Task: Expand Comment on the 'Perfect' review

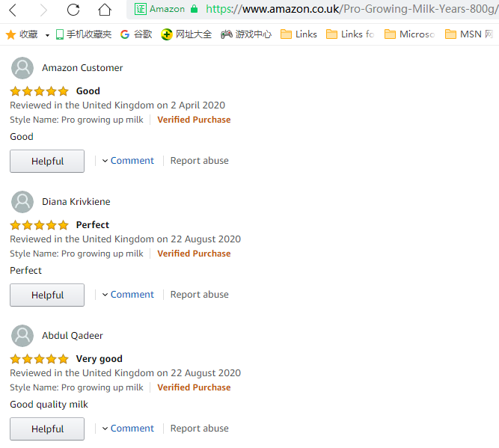Action: tap(128, 295)
